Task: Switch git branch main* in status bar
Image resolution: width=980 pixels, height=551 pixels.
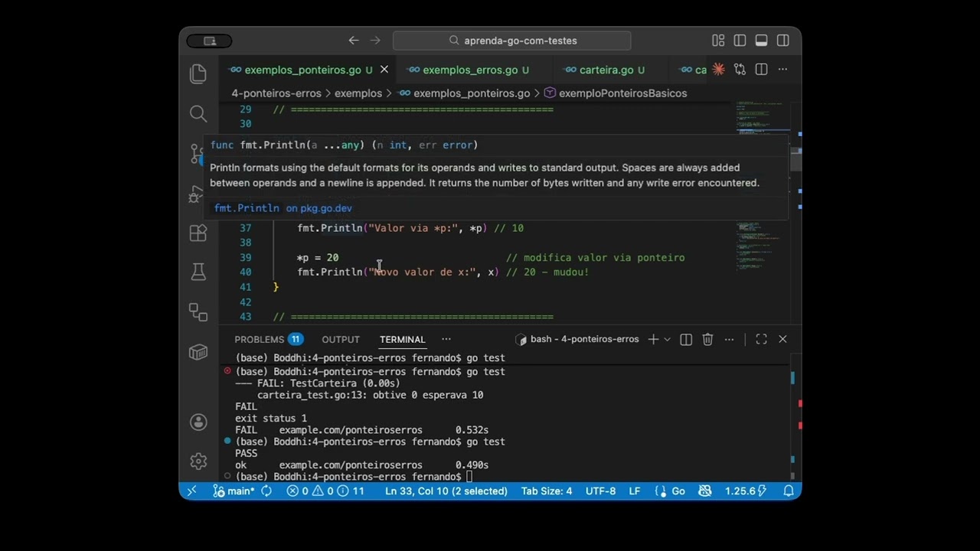Action: pos(234,491)
